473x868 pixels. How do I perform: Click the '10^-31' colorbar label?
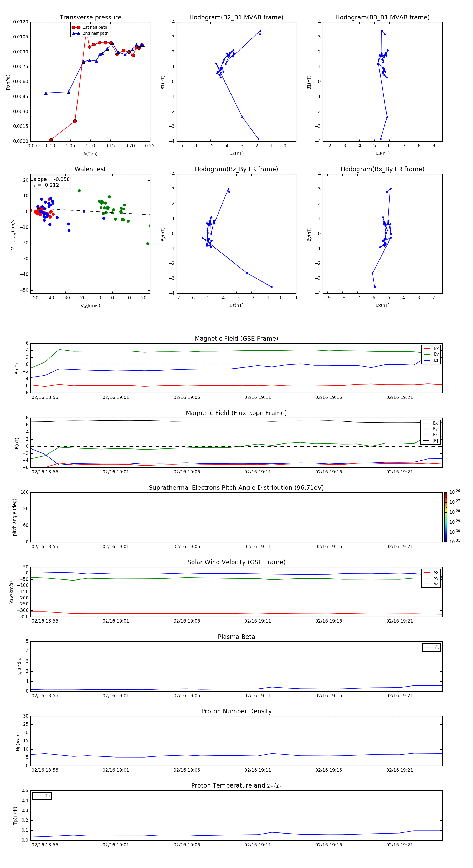coord(455,542)
